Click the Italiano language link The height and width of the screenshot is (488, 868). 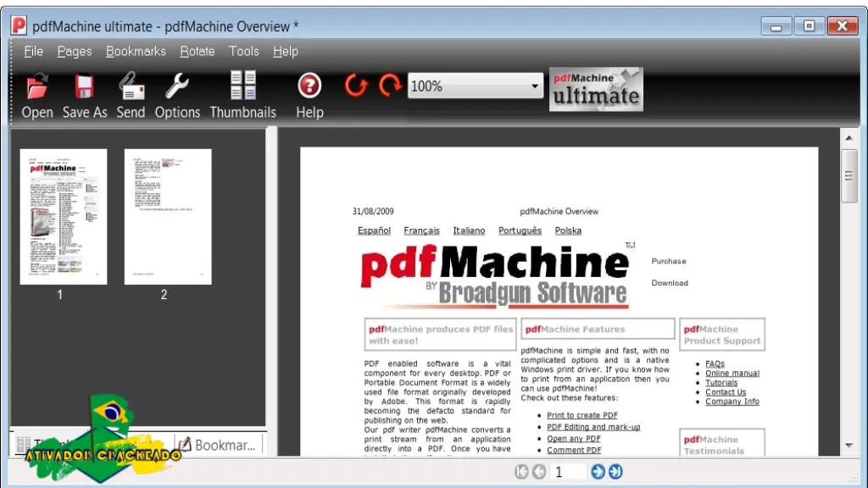pos(469,230)
